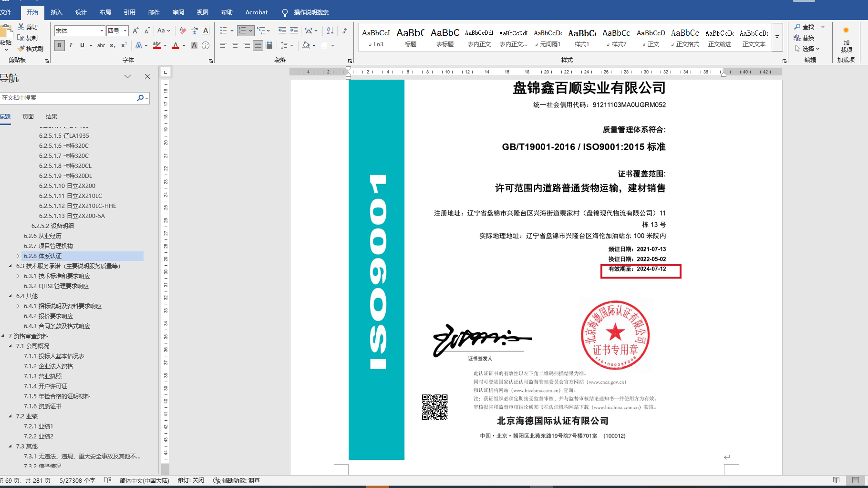This screenshot has height=488, width=868.
Task: Apply the 标题 style
Action: pos(411,37)
